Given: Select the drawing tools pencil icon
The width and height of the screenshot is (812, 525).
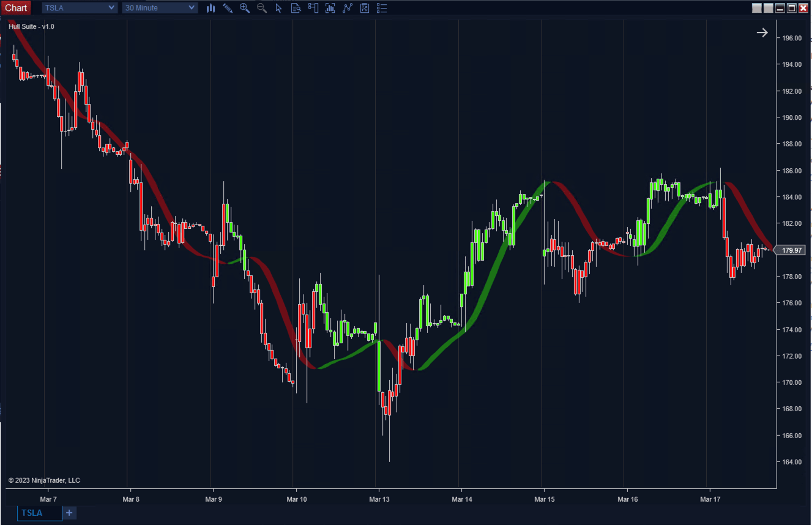Looking at the screenshot, I should click(x=228, y=8).
